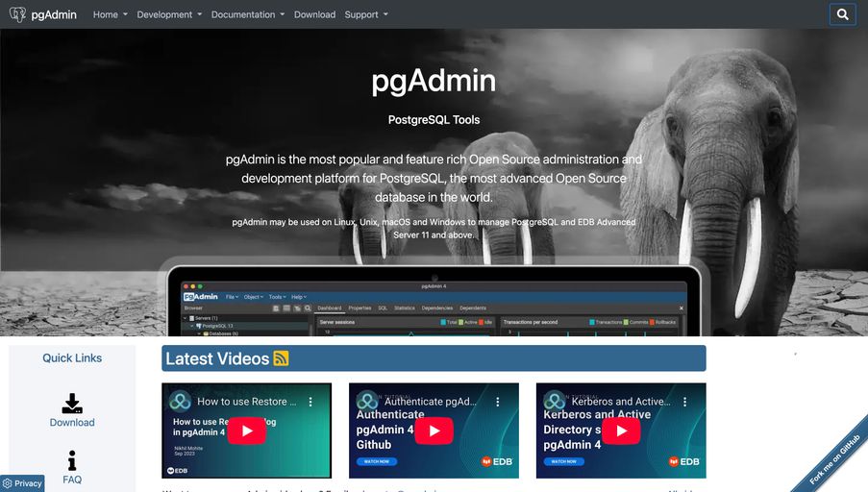The image size is (868, 492).
Task: Expand the Development menu
Action: [169, 14]
